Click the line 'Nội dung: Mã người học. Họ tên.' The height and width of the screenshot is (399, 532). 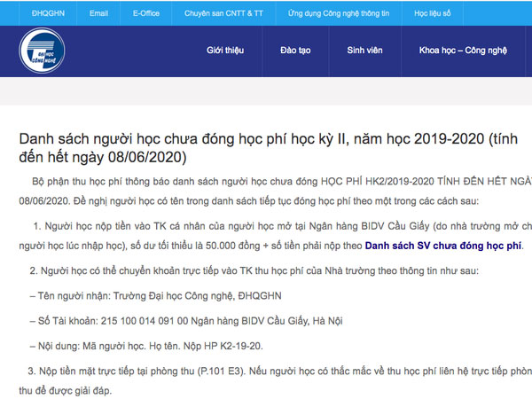coord(146,346)
